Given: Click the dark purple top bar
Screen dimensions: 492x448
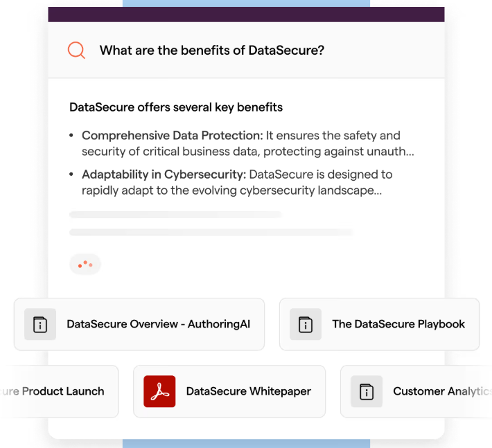Looking at the screenshot, I should pyautogui.click(x=246, y=15).
